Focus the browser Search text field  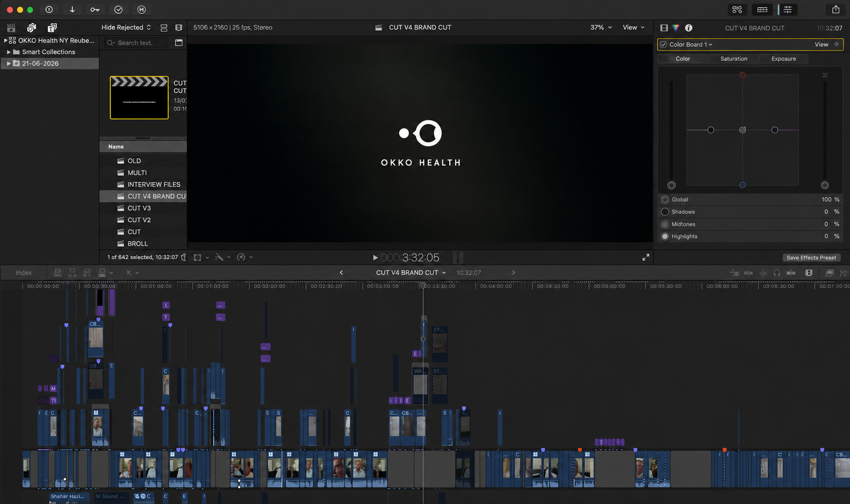click(137, 43)
